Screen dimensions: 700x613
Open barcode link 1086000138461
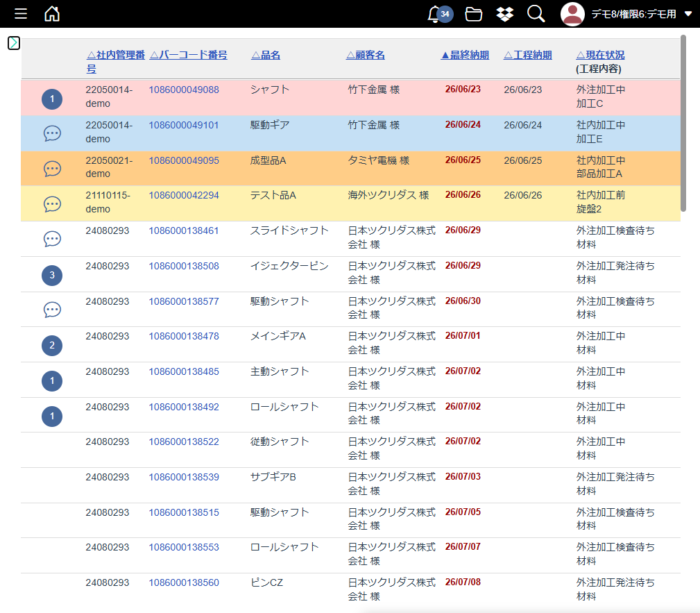[x=184, y=230]
